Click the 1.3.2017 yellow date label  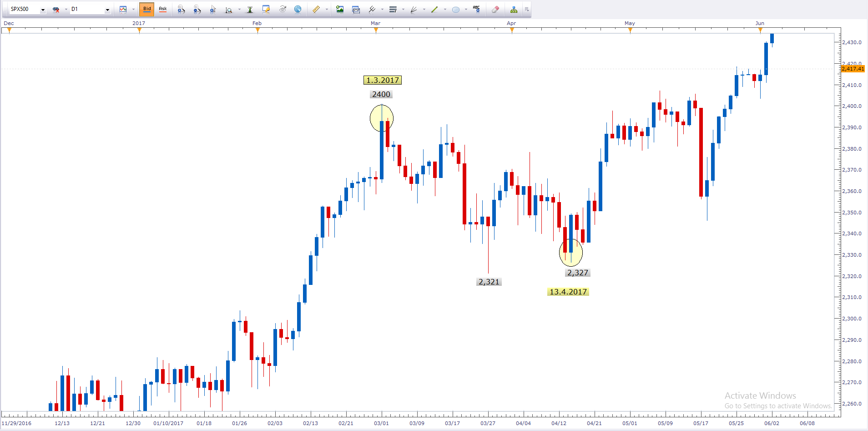point(383,80)
